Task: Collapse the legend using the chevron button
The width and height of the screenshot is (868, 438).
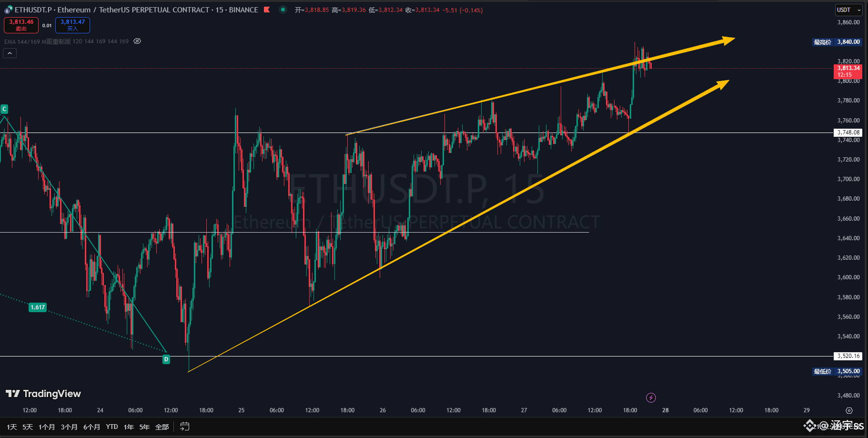Action: [x=10, y=53]
